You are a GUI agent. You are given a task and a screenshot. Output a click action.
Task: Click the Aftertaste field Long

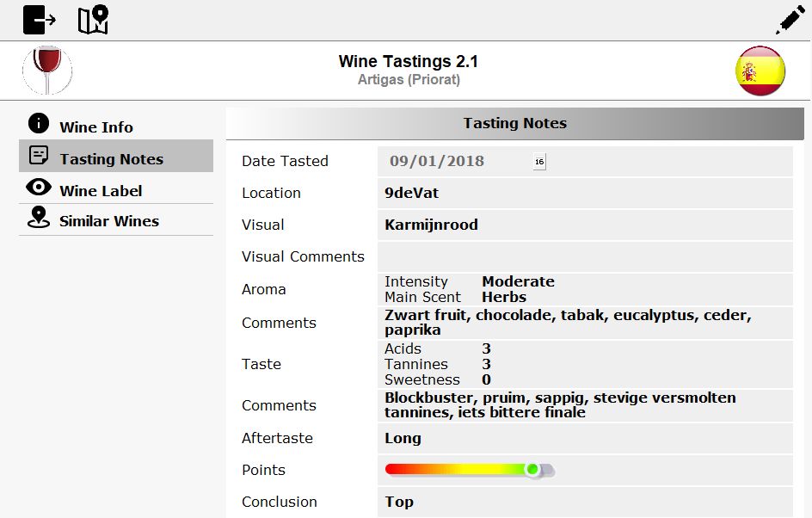click(x=585, y=438)
